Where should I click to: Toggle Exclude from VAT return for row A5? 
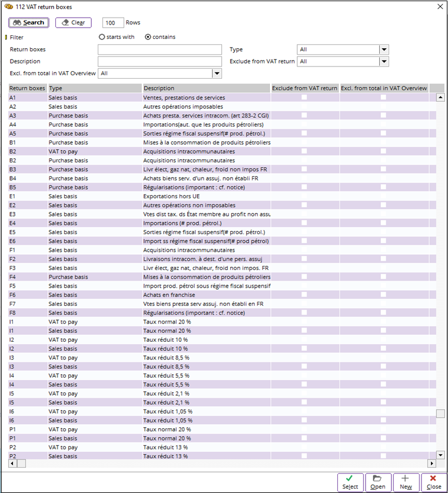[304, 134]
